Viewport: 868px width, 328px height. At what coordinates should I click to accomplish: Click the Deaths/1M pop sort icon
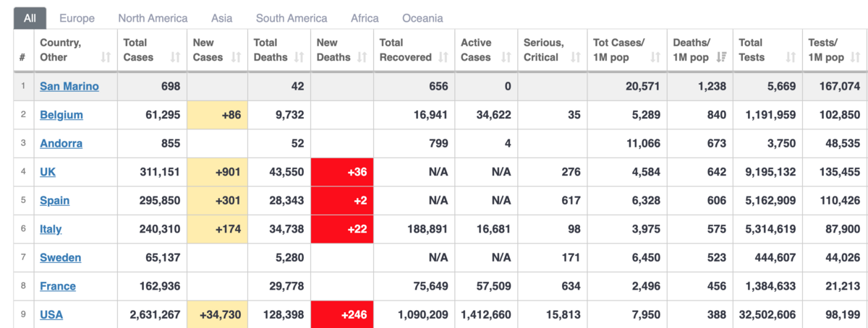pyautogui.click(x=721, y=57)
